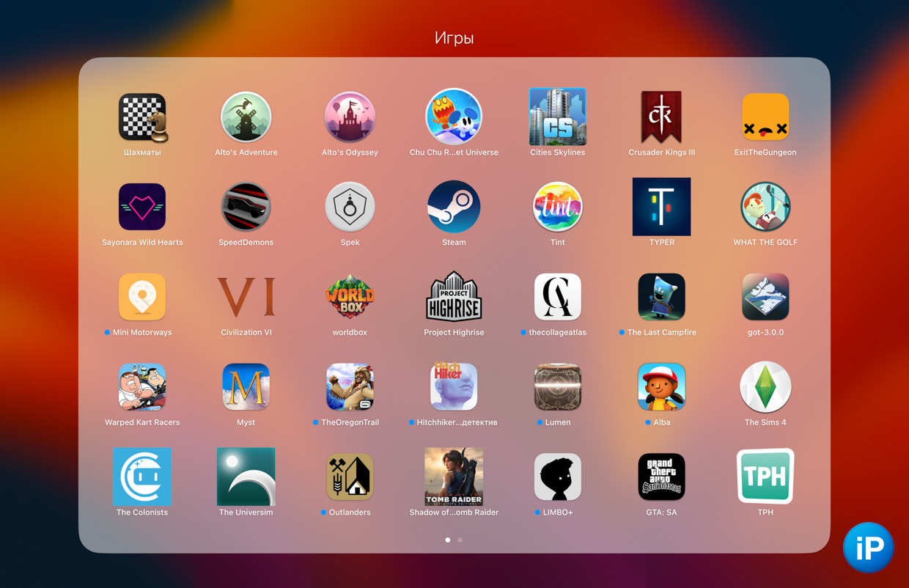Open The Sims 4
Viewport: 909px width, 588px height.
pos(765,387)
